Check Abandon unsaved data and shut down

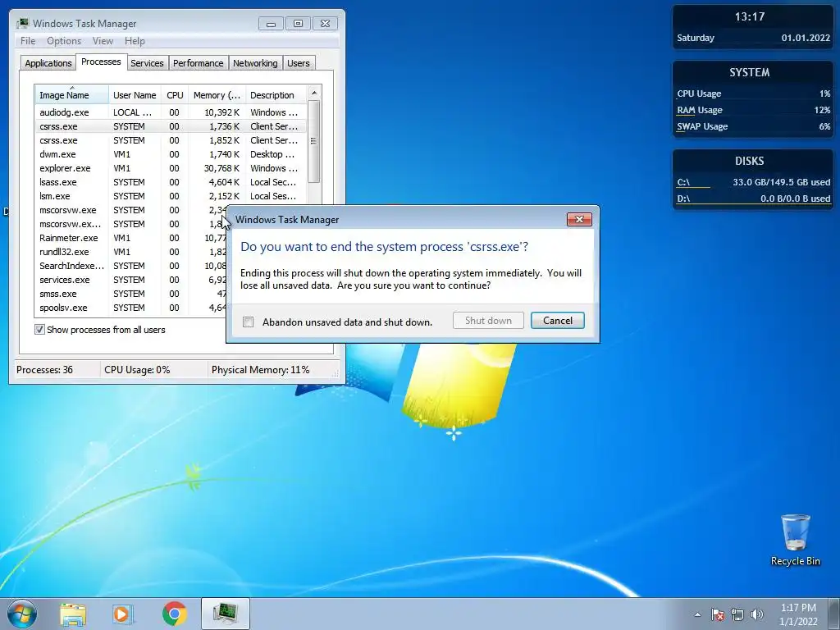pos(248,322)
